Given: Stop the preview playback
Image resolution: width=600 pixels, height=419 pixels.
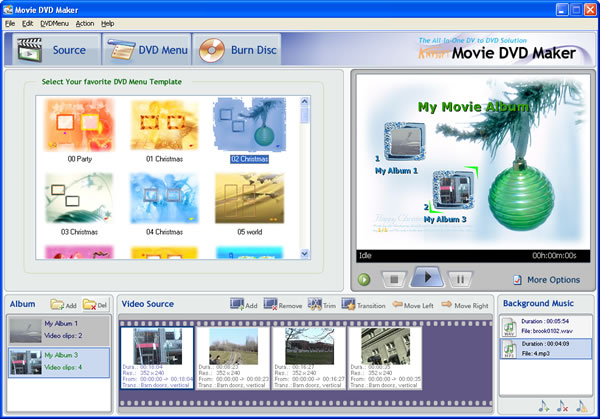Looking at the screenshot, I should 394,279.
